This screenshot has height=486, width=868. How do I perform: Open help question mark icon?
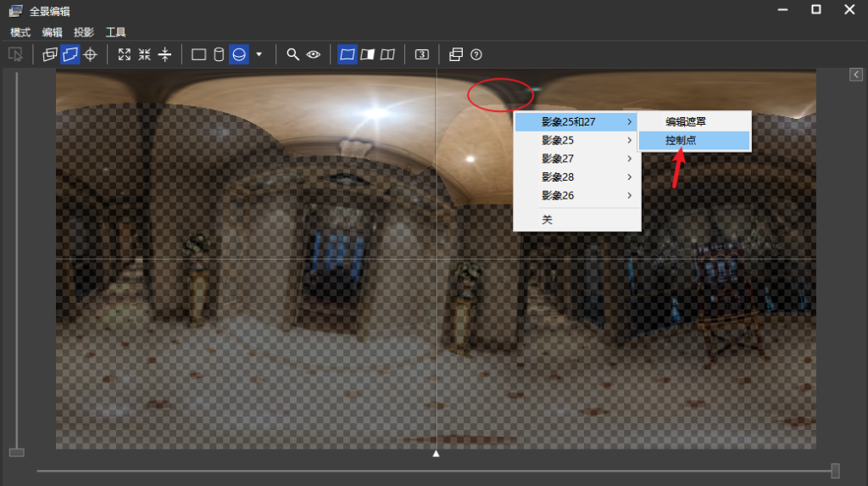coord(476,54)
